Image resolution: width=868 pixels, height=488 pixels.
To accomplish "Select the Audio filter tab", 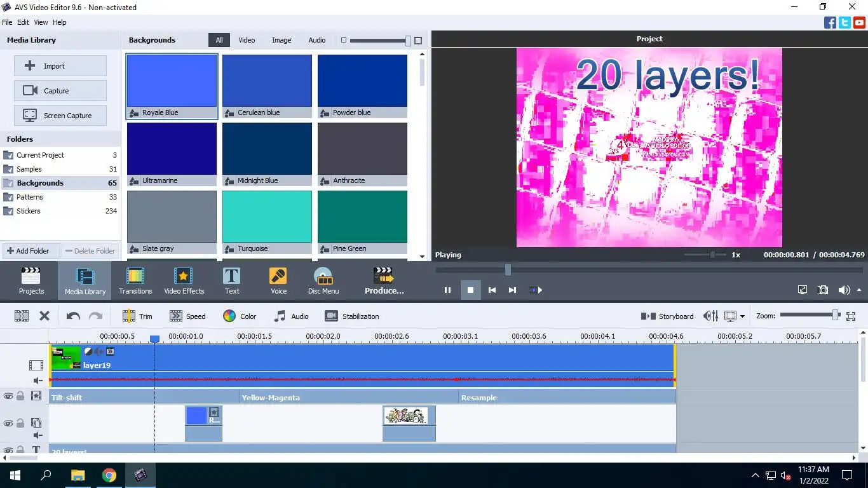I will 317,40.
